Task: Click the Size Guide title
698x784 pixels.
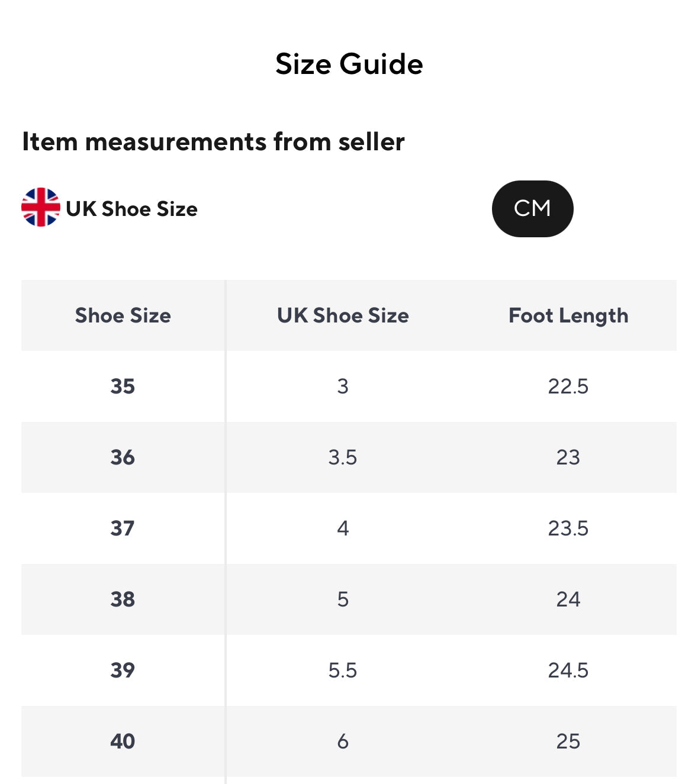Action: [349, 64]
